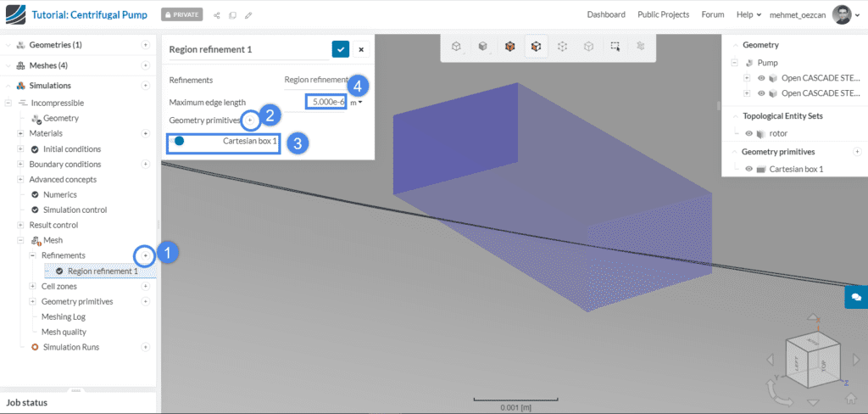This screenshot has height=414, width=868.
Task: Select the highlighted orange volume selection icon
Action: [536, 48]
